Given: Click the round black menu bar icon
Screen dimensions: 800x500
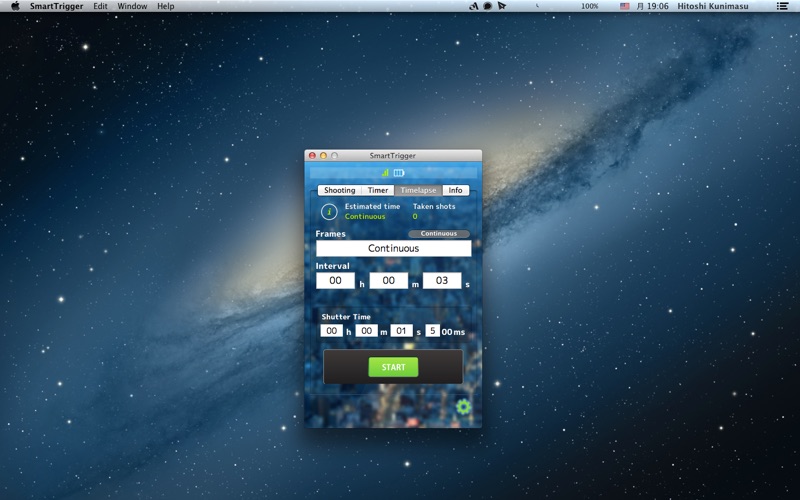Looking at the screenshot, I should coord(488,6).
